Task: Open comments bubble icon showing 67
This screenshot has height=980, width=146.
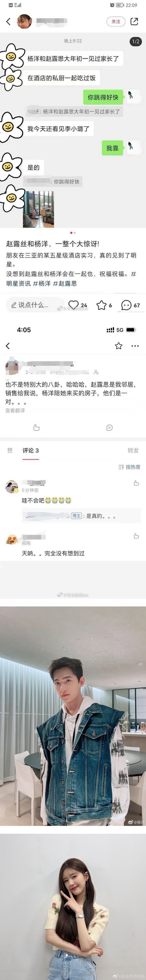Action: point(130,305)
